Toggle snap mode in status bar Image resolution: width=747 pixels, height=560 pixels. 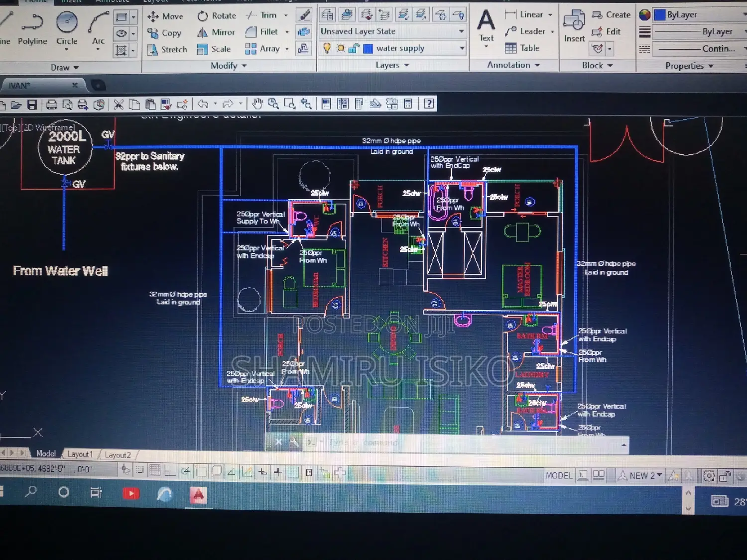tap(140, 469)
